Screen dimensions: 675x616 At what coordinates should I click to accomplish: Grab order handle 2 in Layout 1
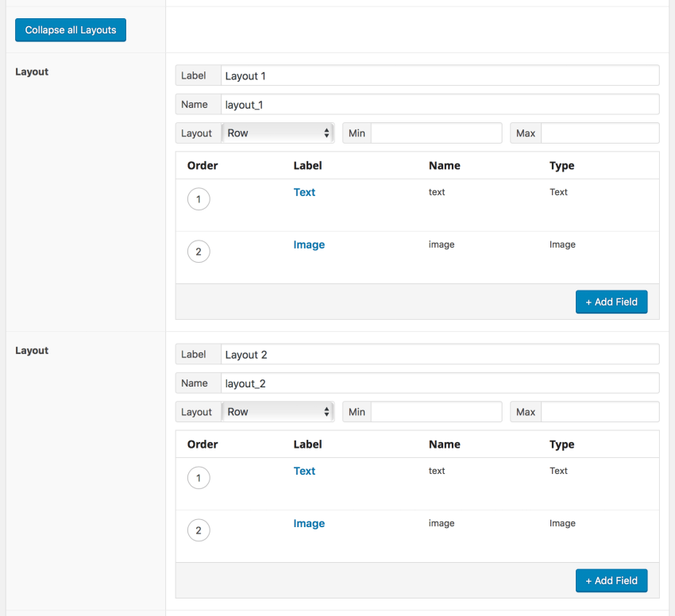coord(199,252)
